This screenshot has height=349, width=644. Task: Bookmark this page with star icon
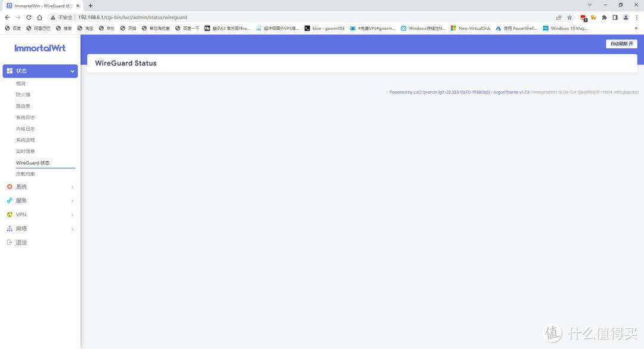click(569, 17)
